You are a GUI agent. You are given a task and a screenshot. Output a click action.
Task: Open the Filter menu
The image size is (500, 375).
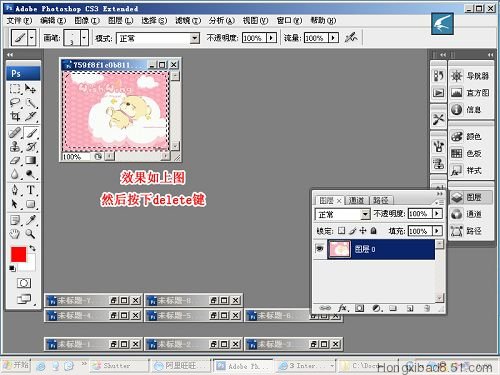pyautogui.click(x=188, y=21)
